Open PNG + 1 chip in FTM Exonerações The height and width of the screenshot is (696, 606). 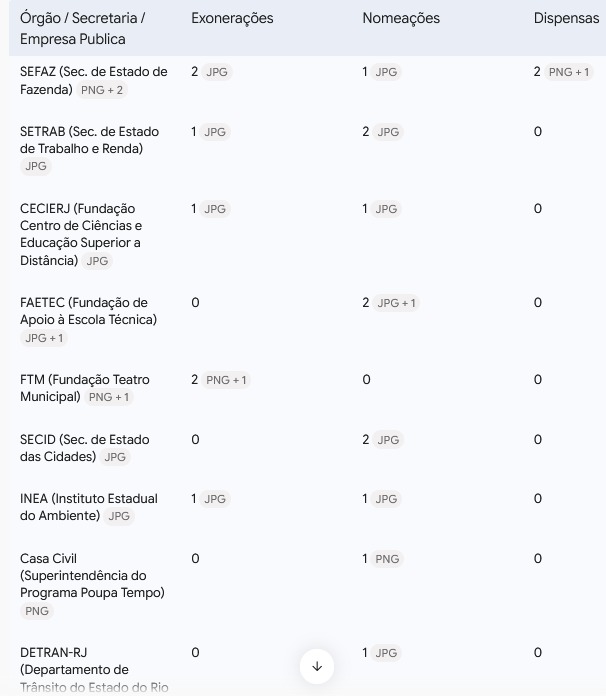(226, 380)
